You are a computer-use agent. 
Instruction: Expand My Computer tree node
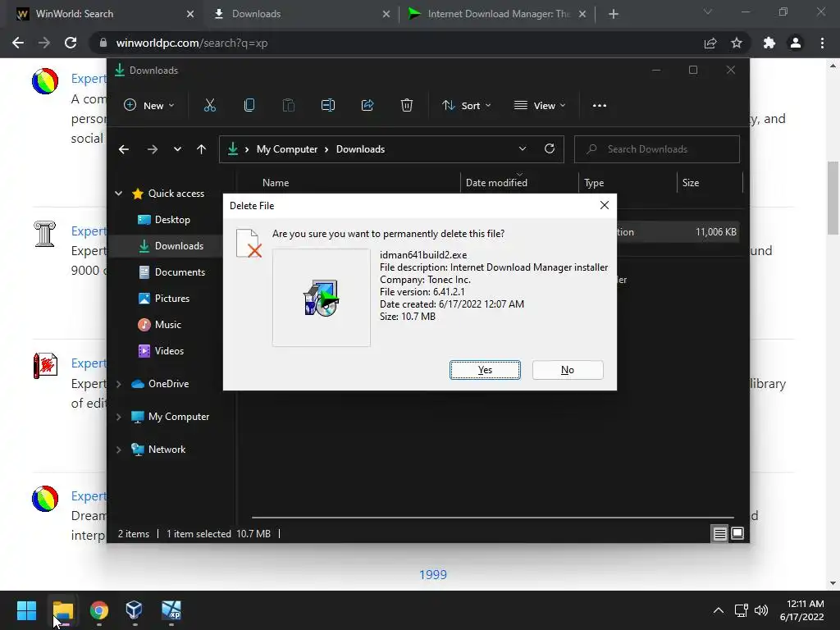pos(118,416)
